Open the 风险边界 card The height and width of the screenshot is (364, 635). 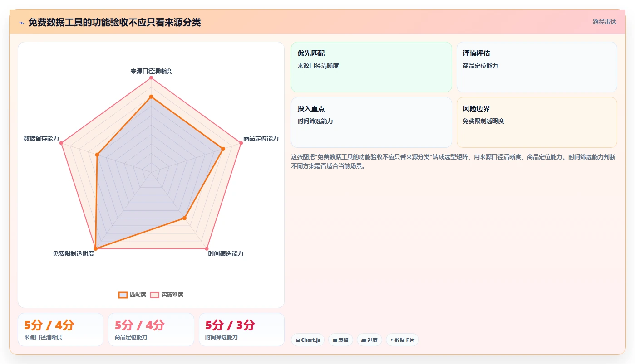537,122
